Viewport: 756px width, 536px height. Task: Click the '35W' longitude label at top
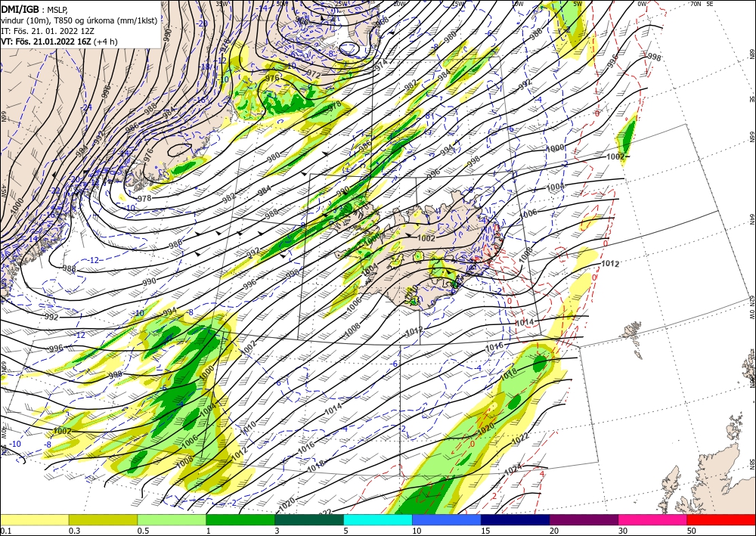click(220, 4)
